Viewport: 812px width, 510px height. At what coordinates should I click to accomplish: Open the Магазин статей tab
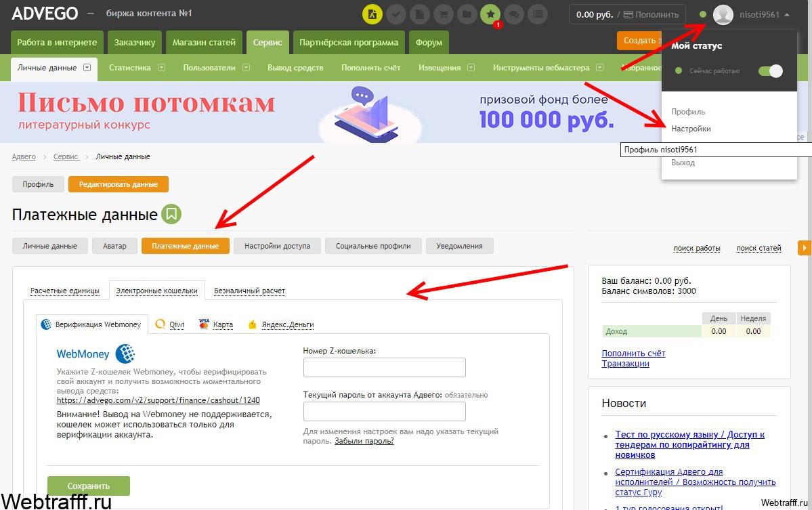(204, 43)
